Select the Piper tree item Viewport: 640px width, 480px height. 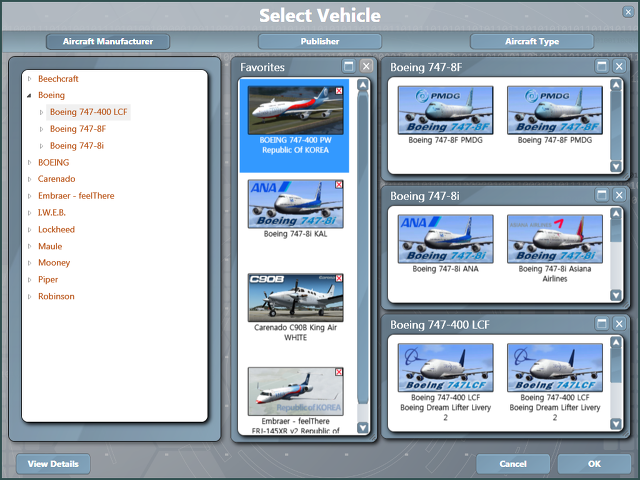click(48, 280)
